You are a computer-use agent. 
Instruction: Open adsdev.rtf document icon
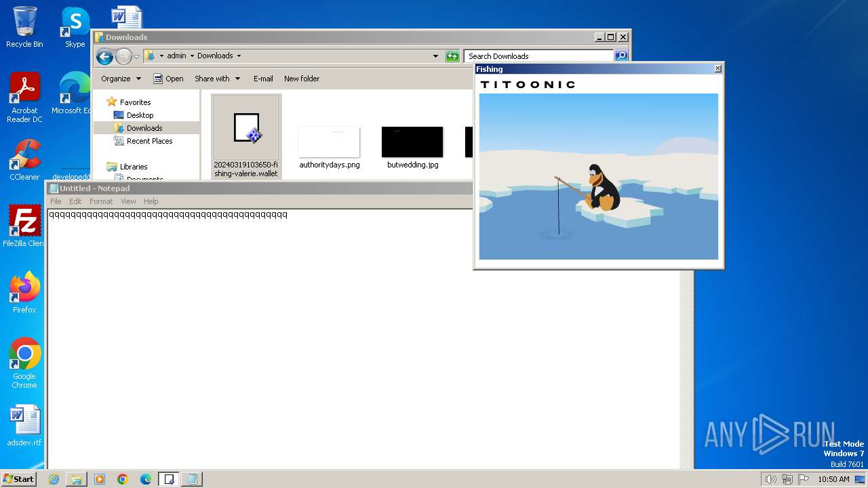click(x=24, y=426)
